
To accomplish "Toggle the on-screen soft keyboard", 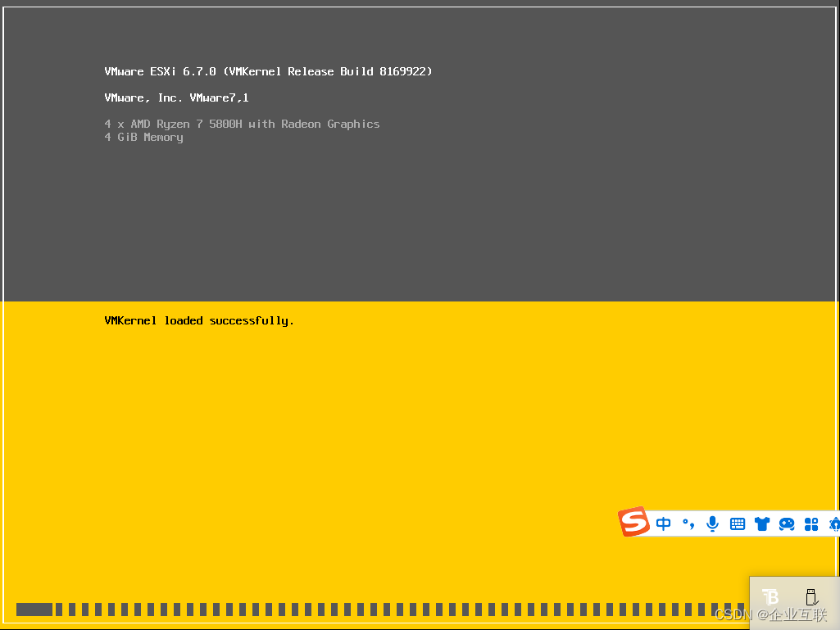I will (x=737, y=523).
